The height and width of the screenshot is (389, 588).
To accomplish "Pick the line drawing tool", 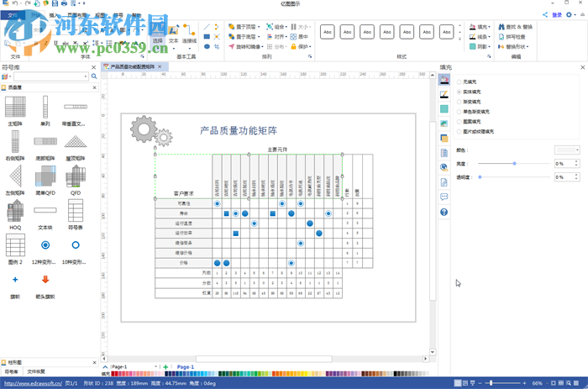I will [207, 27].
